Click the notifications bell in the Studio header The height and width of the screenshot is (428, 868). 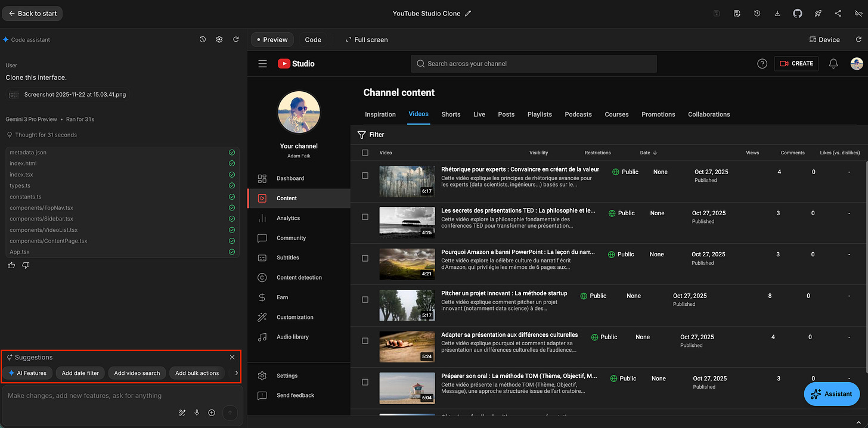833,64
